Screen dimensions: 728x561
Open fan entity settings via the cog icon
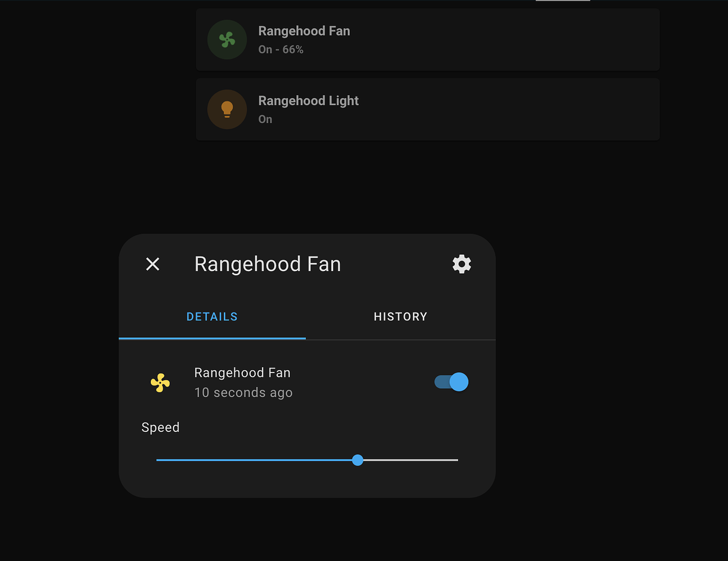[461, 264]
